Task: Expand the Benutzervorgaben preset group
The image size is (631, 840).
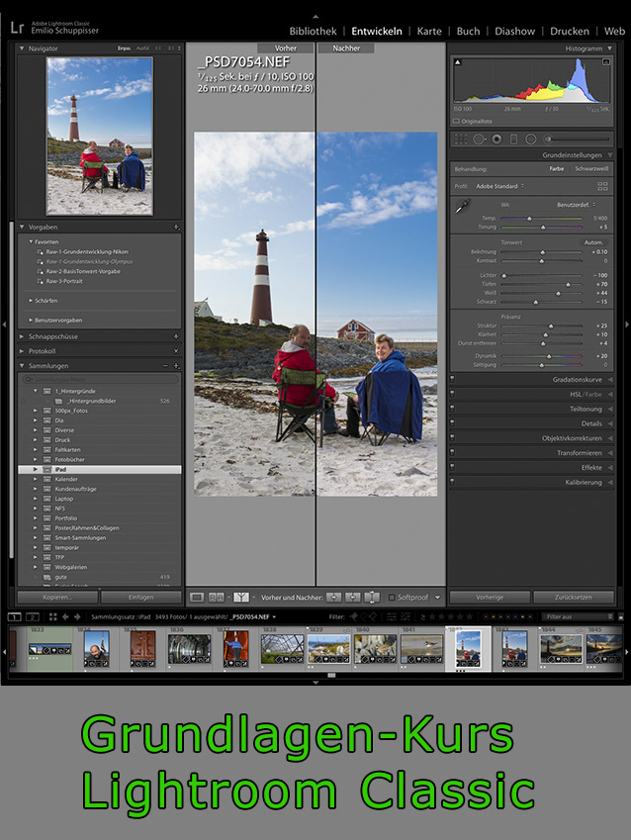Action: (x=31, y=321)
